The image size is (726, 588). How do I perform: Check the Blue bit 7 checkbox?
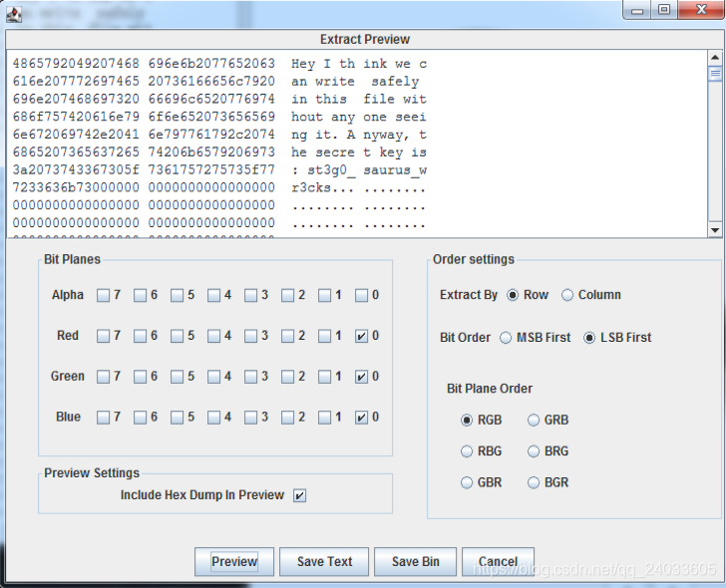click(x=103, y=418)
